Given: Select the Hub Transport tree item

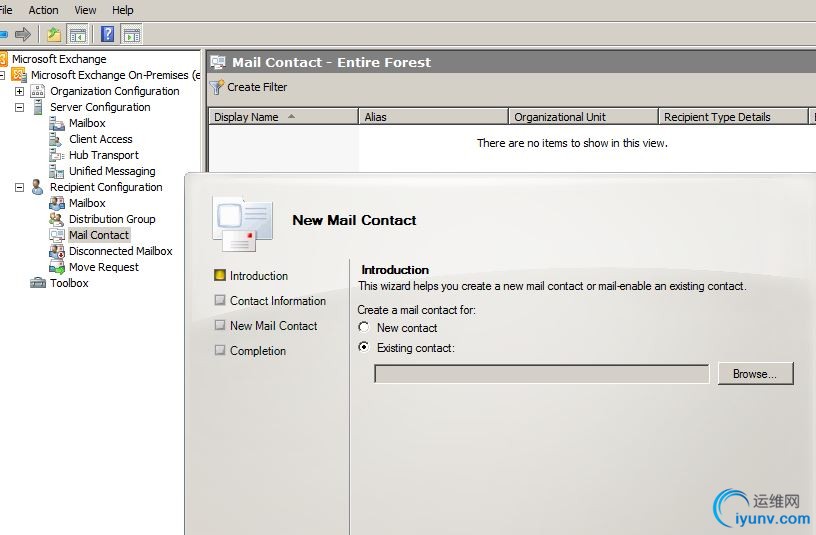Looking at the screenshot, I should coord(104,155).
